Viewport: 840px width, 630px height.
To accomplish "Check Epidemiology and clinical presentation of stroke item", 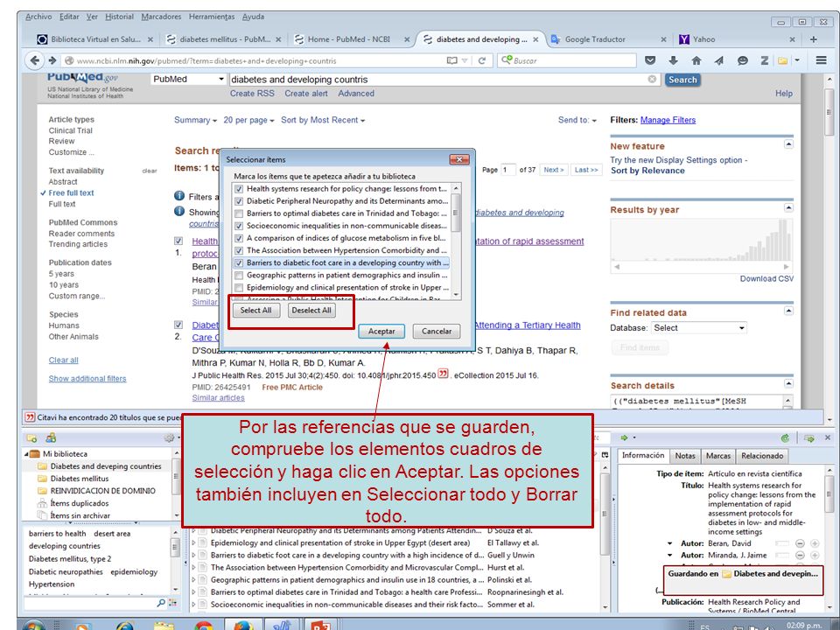I will (x=239, y=287).
